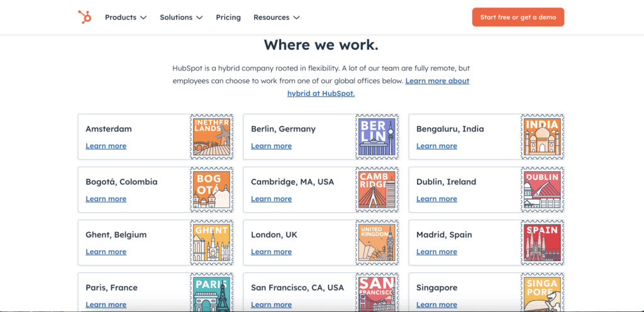This screenshot has height=312, width=644.
Task: Select the Paris, France office title
Action: pos(112,287)
